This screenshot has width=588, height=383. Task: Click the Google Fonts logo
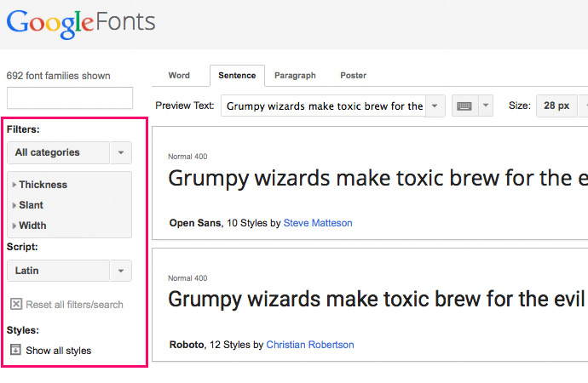(x=81, y=23)
